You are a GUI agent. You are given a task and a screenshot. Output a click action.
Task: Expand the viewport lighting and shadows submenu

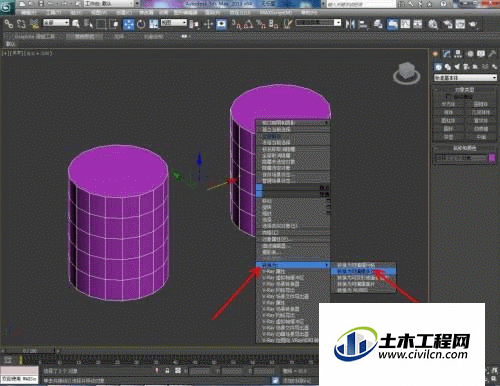click(x=293, y=123)
